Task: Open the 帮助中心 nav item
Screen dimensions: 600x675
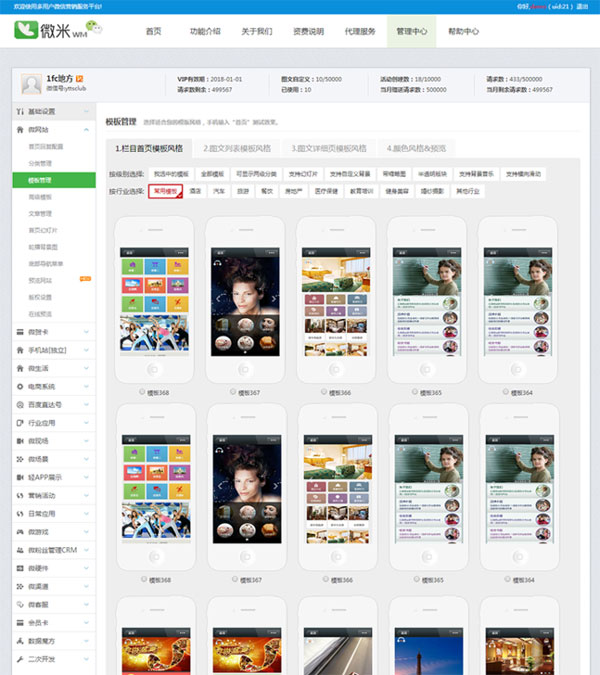Action: pos(463,31)
